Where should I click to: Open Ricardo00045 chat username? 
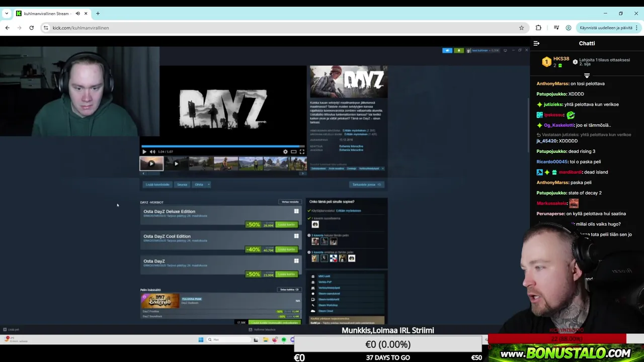pos(552,162)
